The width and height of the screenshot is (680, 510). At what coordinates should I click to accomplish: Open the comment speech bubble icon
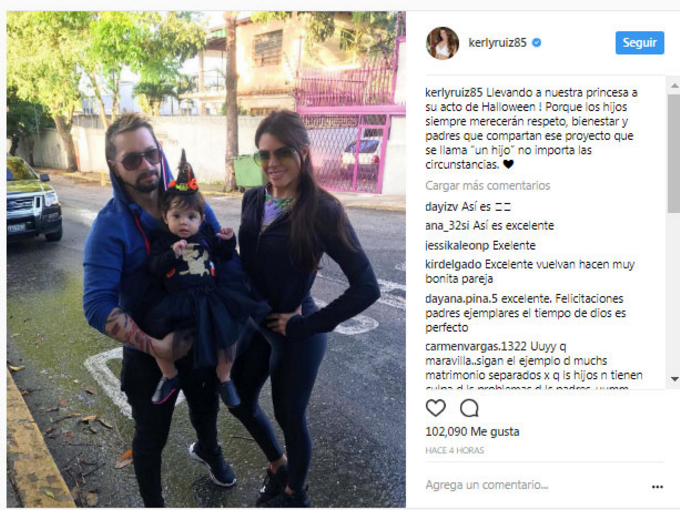(x=469, y=408)
